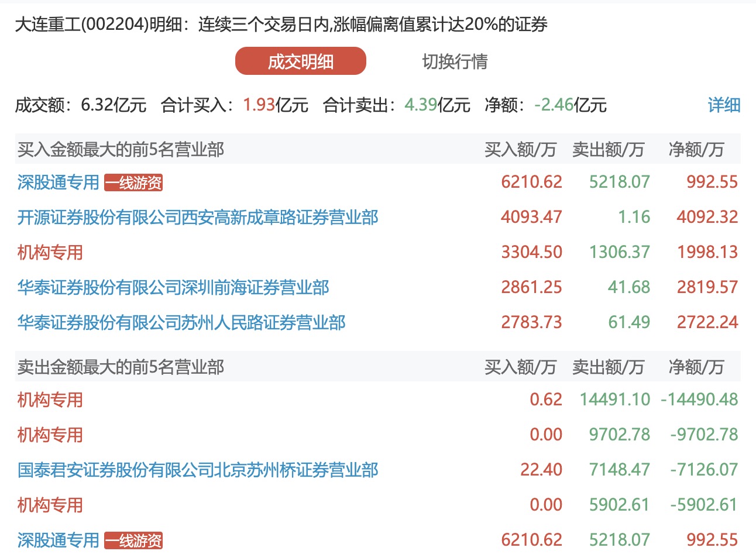The width and height of the screenshot is (756, 558).
Task: Open 华泰证券 苏州人民路 branch link
Action: tap(181, 323)
